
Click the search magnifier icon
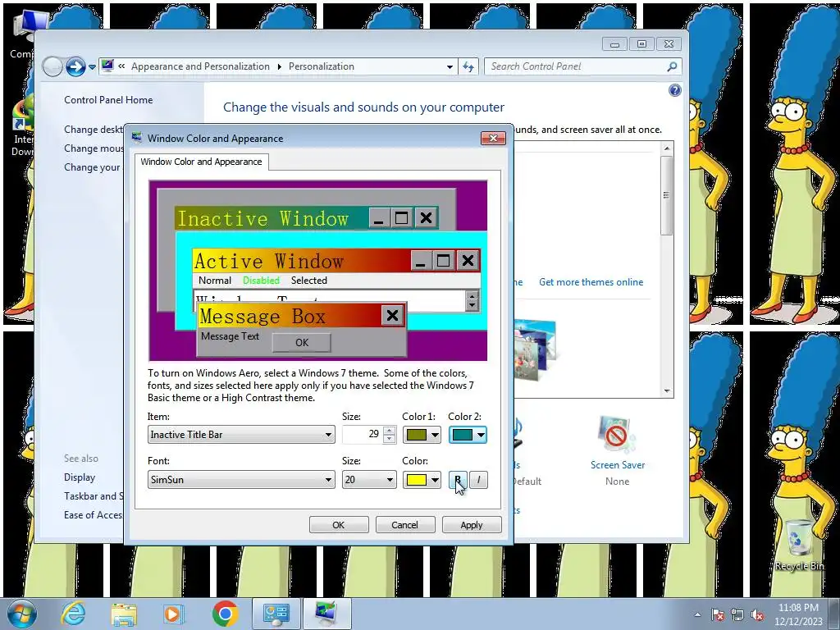pyautogui.click(x=672, y=66)
